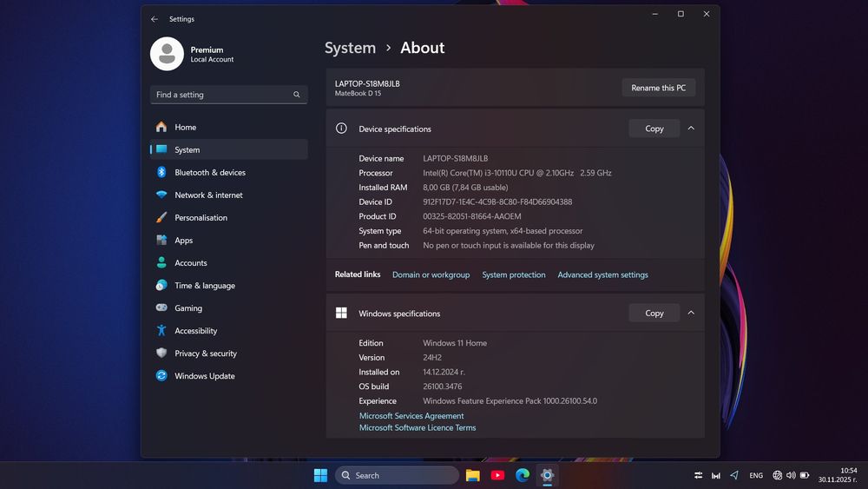Collapse the Device specifications section

coord(691,128)
